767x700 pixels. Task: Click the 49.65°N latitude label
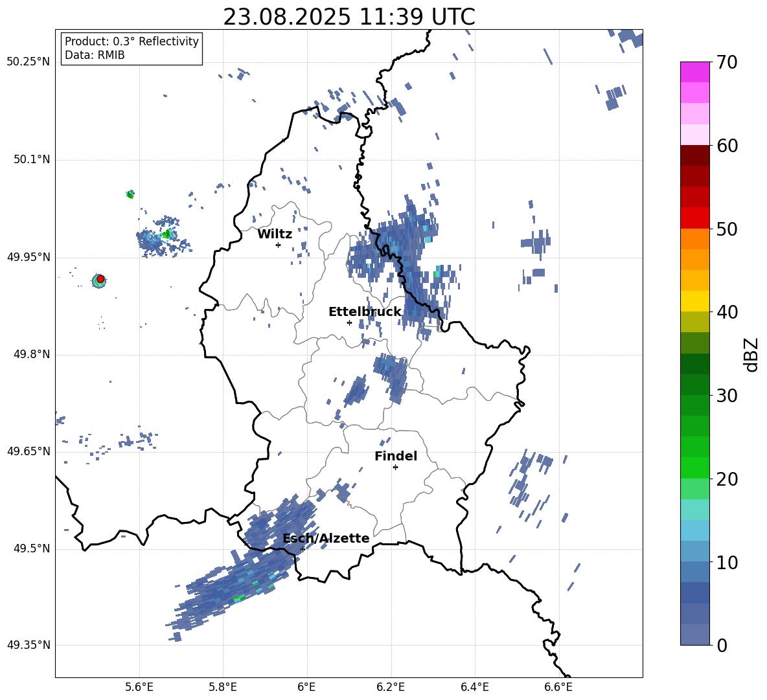coord(29,451)
